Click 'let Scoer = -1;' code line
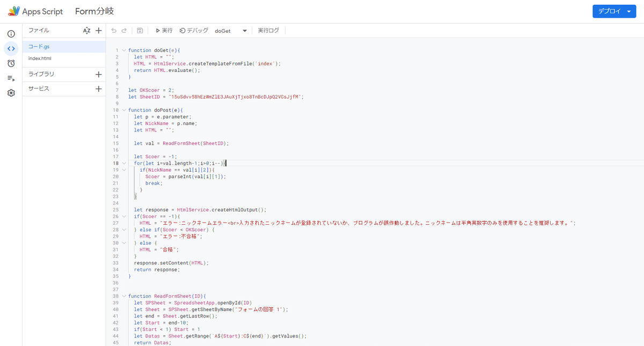The image size is (644, 346). 156,157
